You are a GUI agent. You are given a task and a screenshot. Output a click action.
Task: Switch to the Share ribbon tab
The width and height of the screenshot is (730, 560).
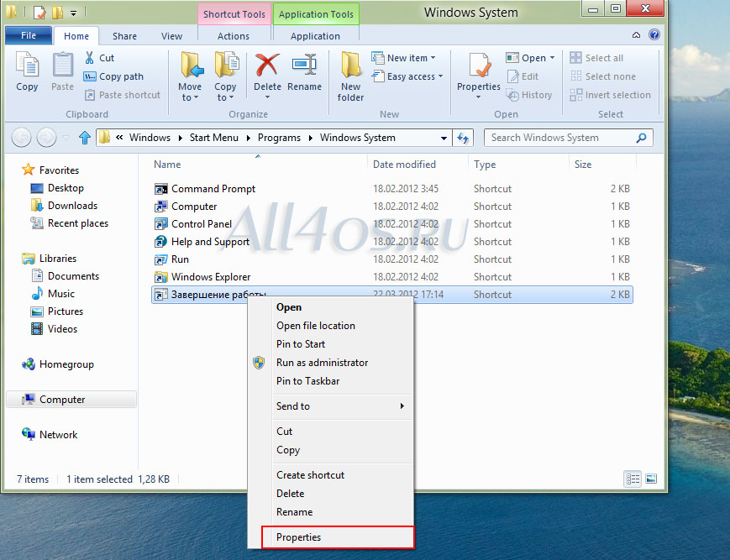[125, 36]
